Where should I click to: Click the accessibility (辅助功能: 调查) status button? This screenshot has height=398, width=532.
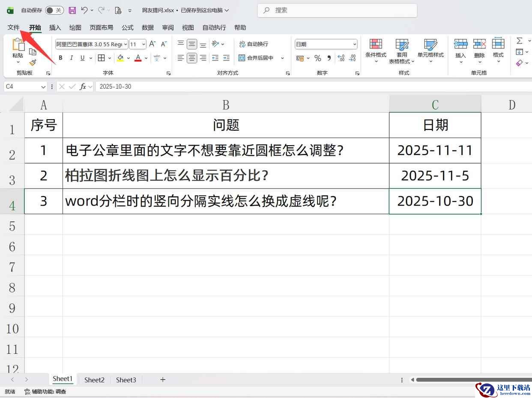click(45, 392)
